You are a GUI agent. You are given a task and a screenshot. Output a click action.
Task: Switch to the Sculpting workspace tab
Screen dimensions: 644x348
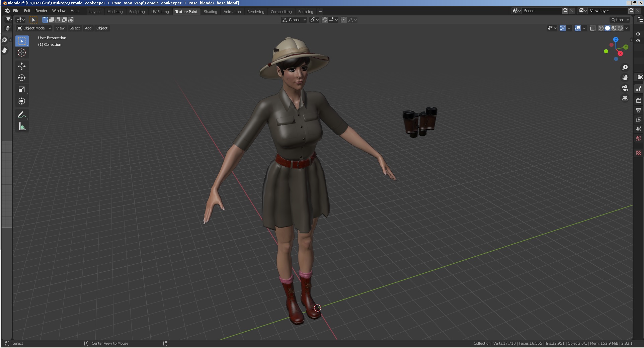137,12
